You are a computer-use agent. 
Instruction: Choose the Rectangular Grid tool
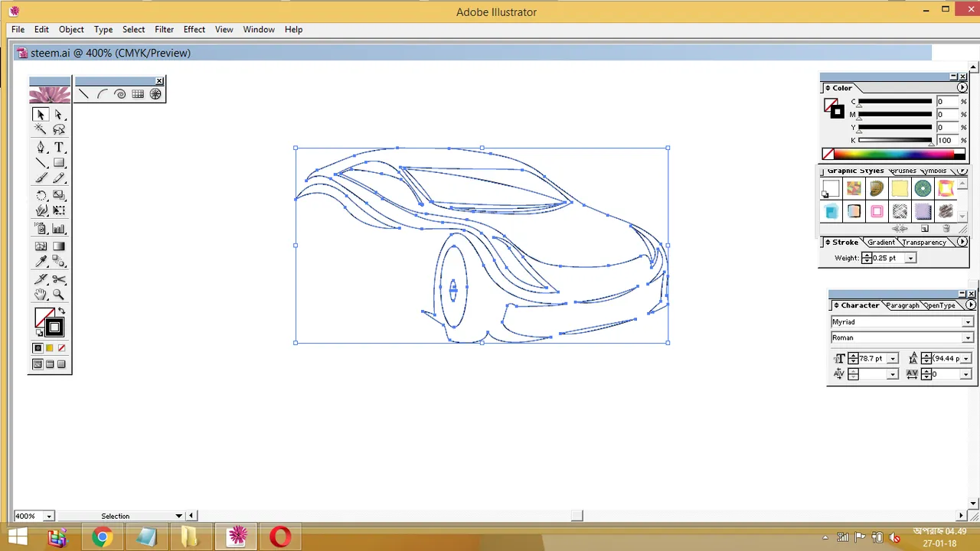tap(138, 94)
